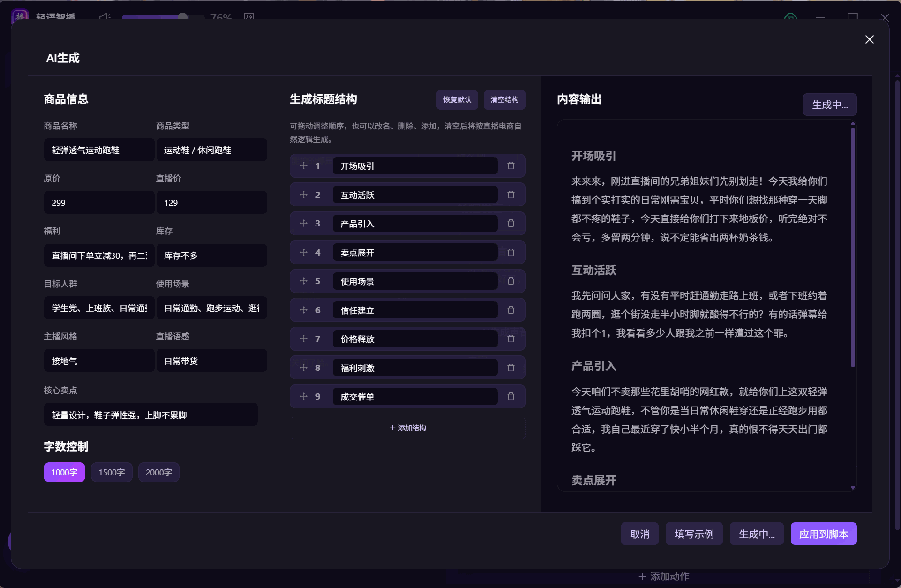Edit structure name 产品引入 text field
Screen dimensions: 901x588
point(415,224)
